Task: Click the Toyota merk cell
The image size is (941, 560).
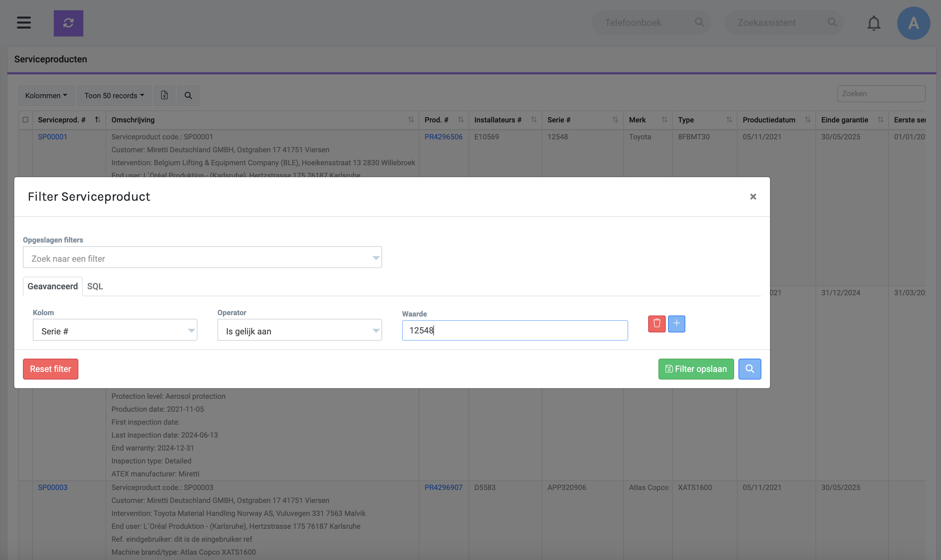Action: (x=640, y=137)
